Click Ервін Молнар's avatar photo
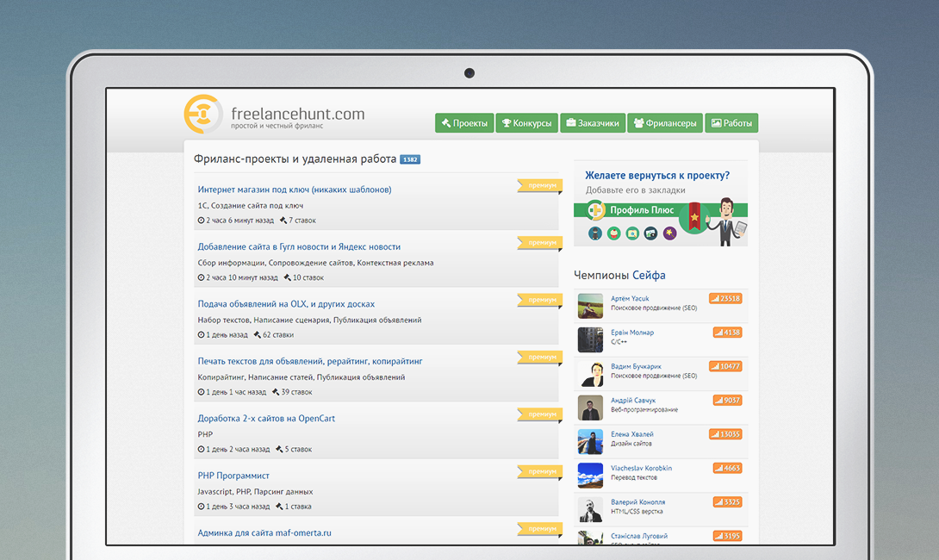Image resolution: width=939 pixels, height=560 pixels. 590,339
